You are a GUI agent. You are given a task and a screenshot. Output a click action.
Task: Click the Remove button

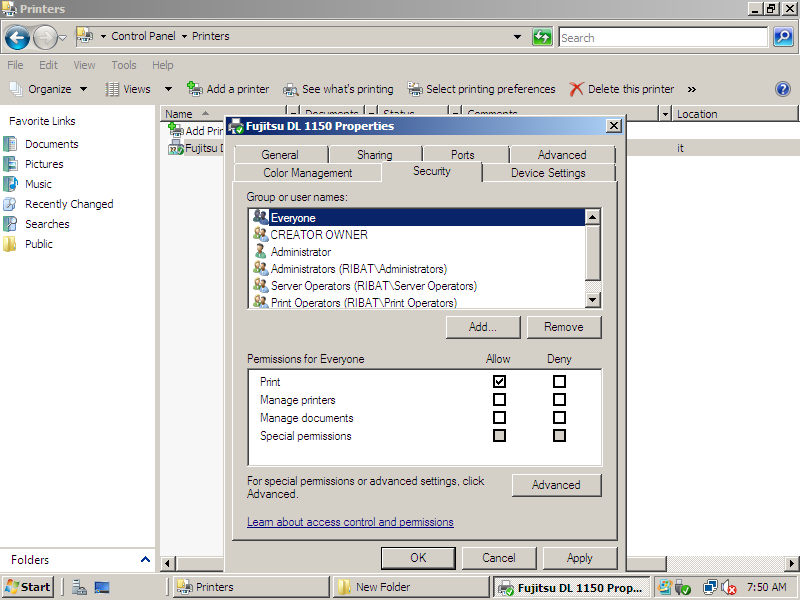[564, 327]
